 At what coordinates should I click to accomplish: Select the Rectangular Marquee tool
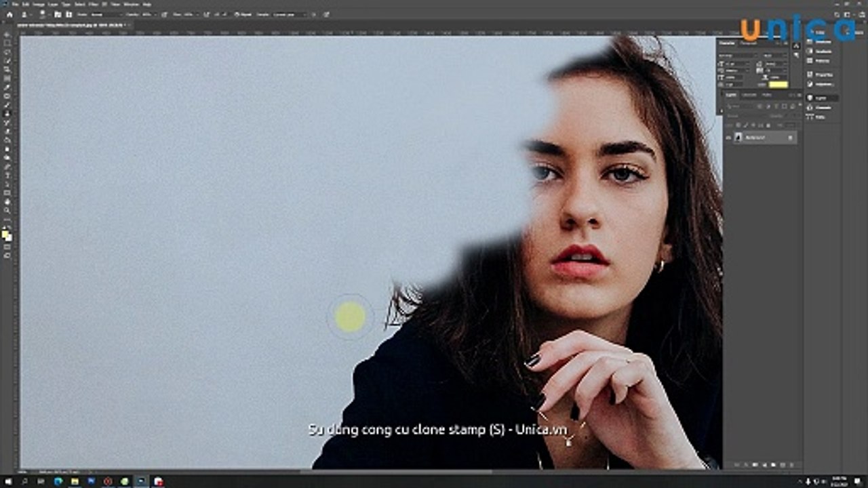tap(7, 43)
